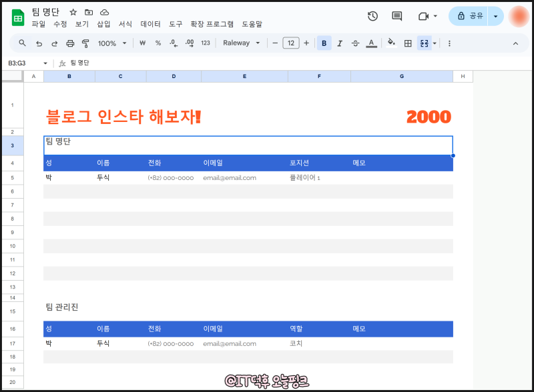Select column E header
The width and height of the screenshot is (534, 392).
point(244,76)
